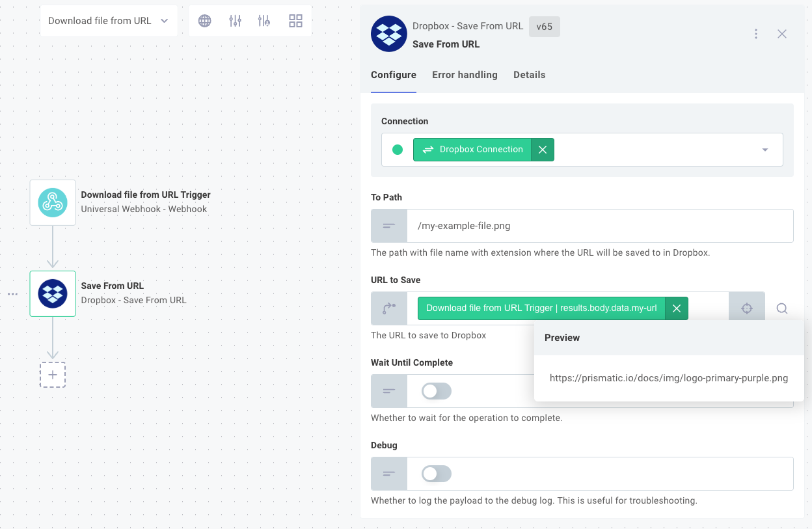Open the Details tab
The image size is (812, 529).
tap(529, 75)
